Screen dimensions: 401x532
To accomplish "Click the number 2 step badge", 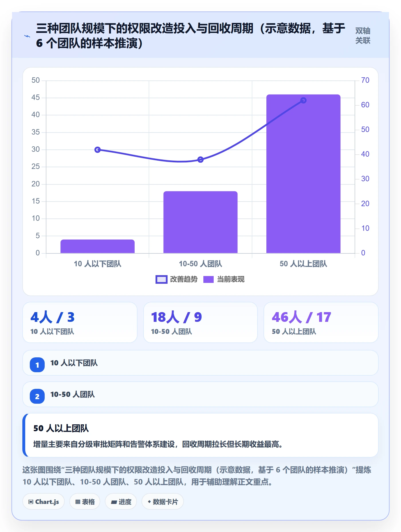I will coord(37,396).
